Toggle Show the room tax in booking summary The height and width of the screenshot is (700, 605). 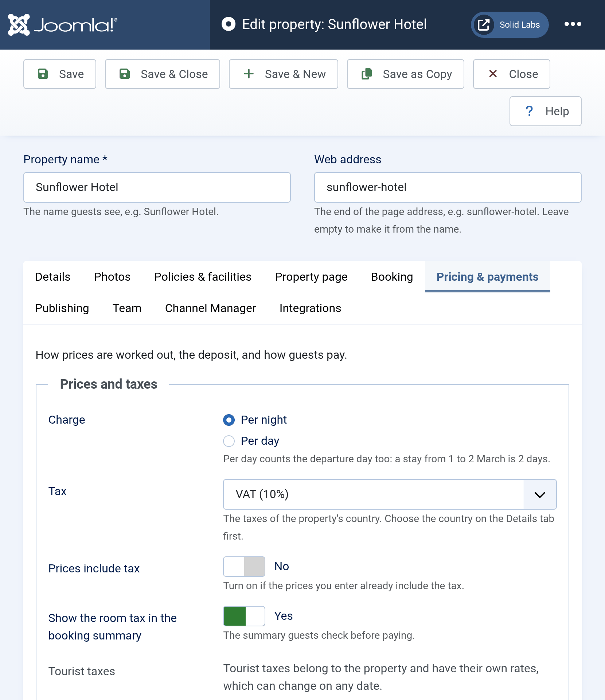[x=244, y=616]
